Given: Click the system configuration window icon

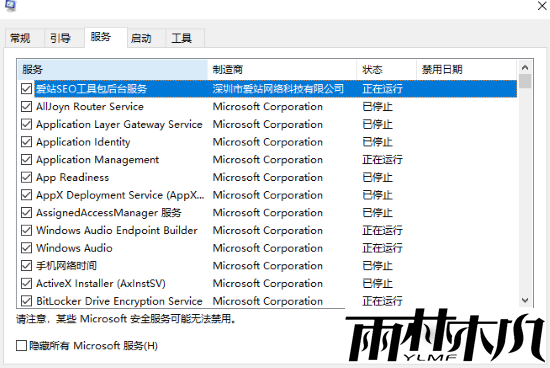Looking at the screenshot, I should point(11,5).
